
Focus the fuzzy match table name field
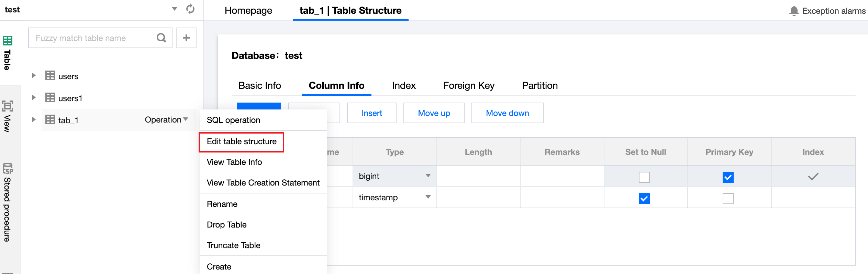(x=93, y=38)
